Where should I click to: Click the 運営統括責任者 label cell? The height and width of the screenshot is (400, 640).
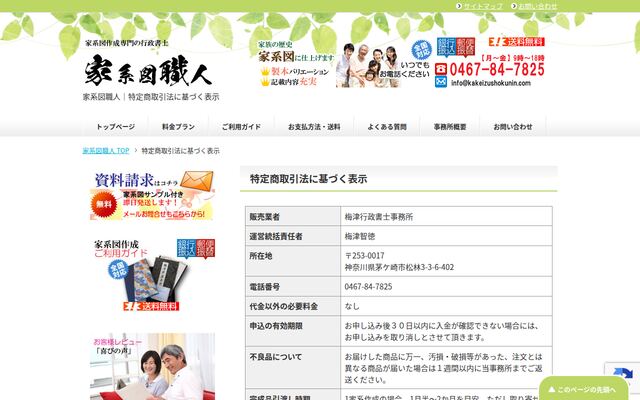point(293,236)
